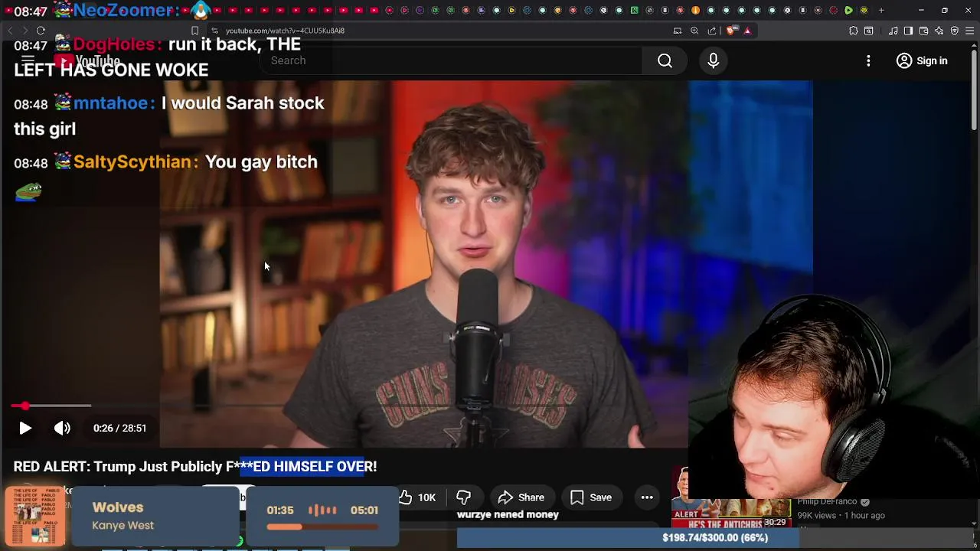This screenshot has width=980, height=551.
Task: Play the YouTube video
Action: click(25, 429)
